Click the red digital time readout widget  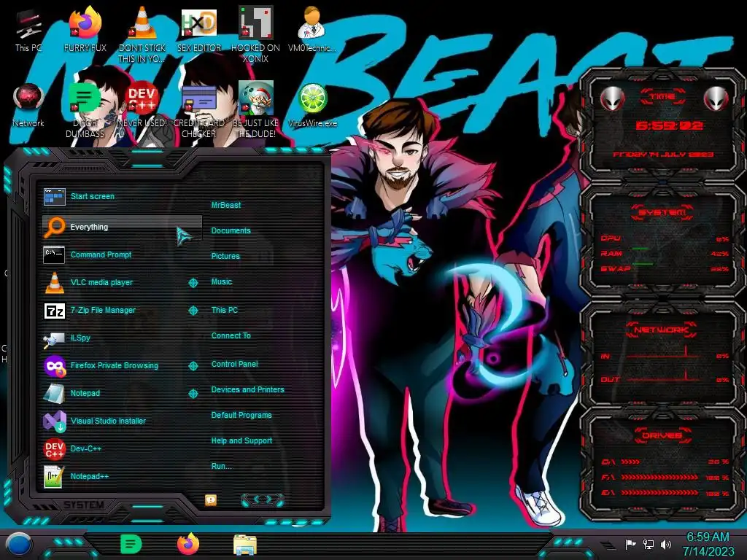tap(669, 125)
